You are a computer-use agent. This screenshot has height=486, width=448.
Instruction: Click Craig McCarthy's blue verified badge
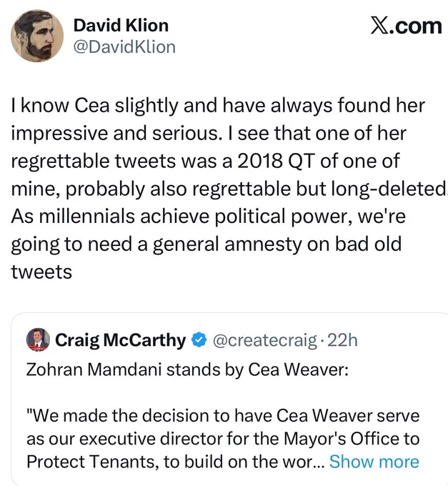(x=199, y=340)
